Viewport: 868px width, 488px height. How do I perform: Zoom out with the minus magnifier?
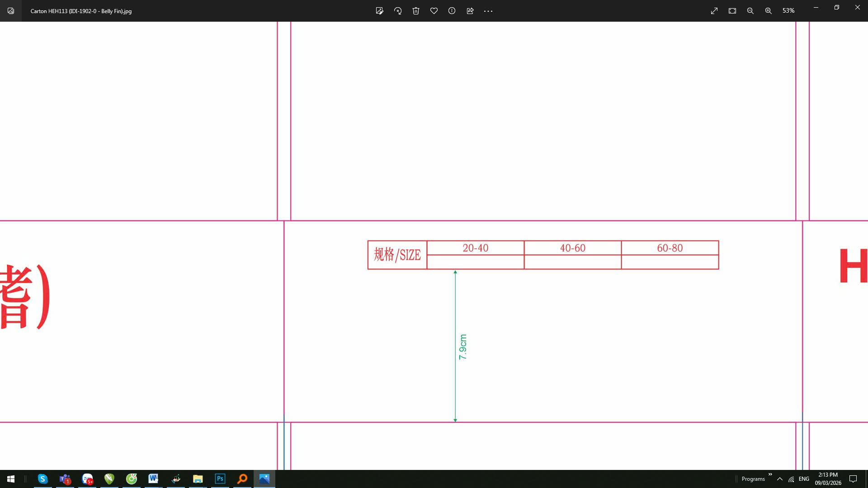pyautogui.click(x=750, y=11)
